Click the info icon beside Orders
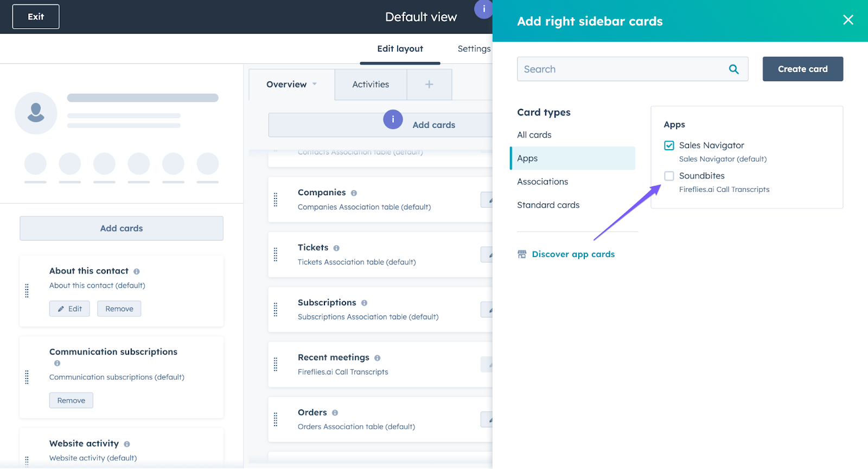 (335, 413)
